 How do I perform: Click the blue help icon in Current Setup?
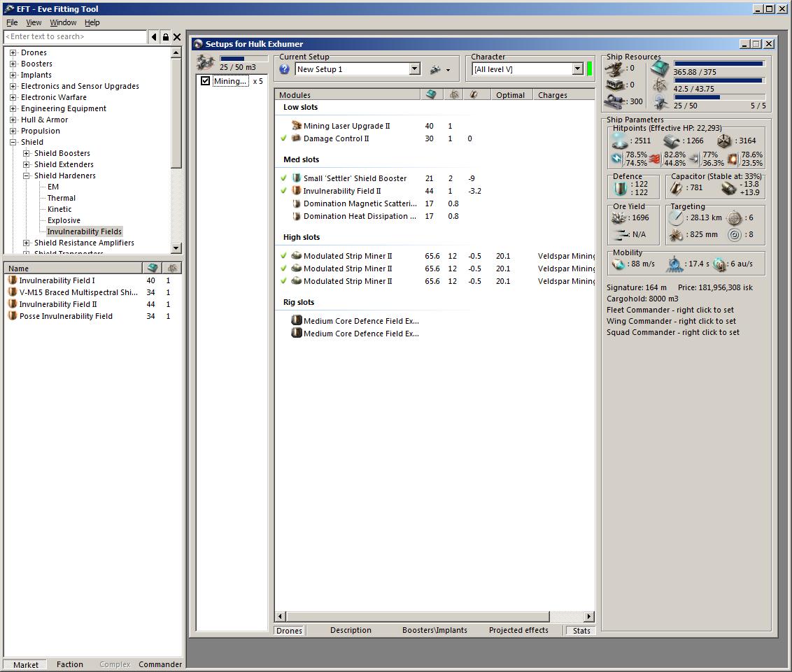click(x=284, y=69)
